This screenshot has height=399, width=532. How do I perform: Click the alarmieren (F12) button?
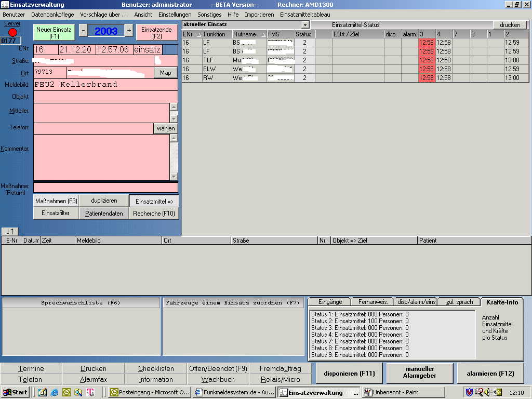[x=490, y=373]
